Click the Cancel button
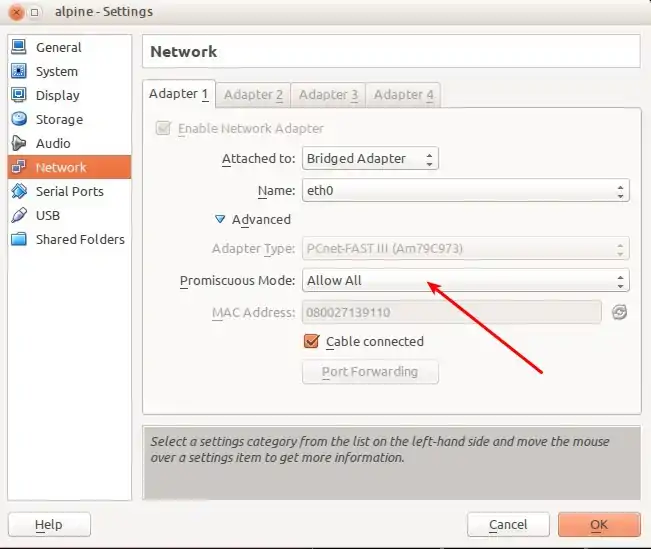Viewport: 651px width, 549px height. point(508,524)
